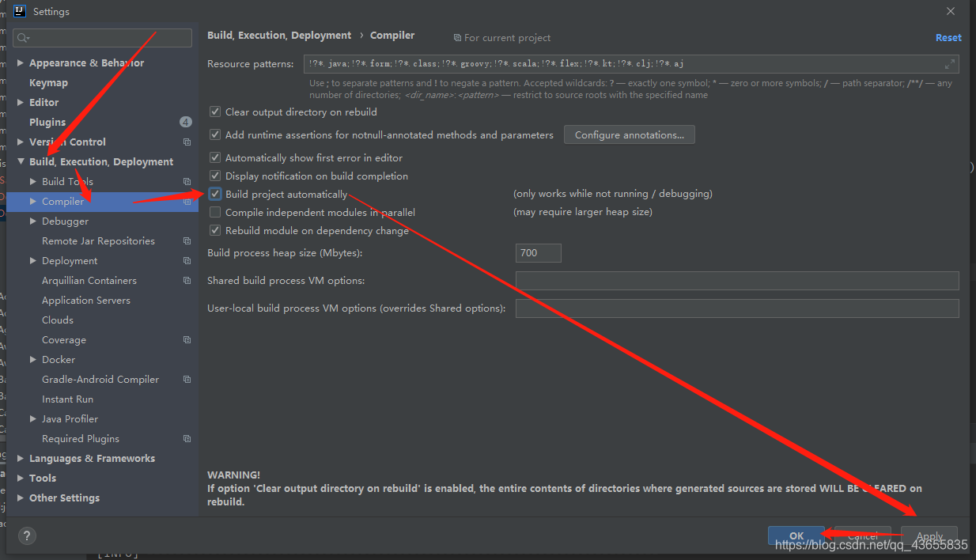Select Clouds in settings tree

pyautogui.click(x=58, y=320)
